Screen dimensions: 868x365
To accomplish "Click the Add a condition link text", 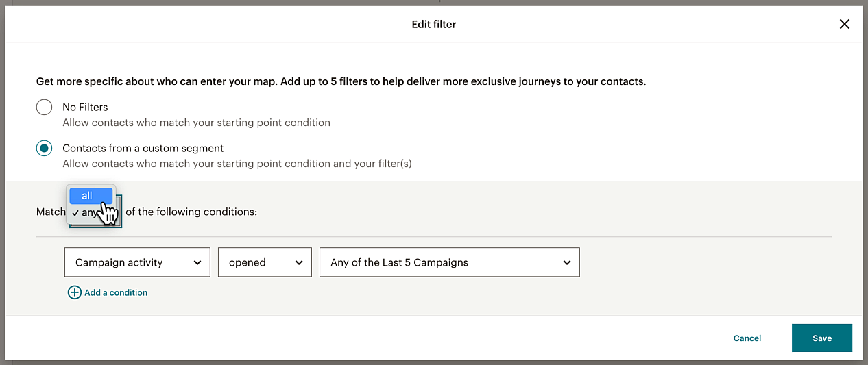I will pyautogui.click(x=116, y=292).
